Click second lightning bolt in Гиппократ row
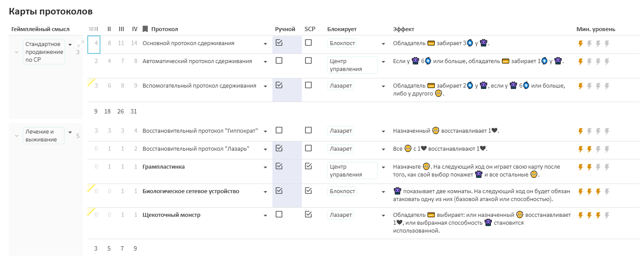The image size is (644, 258). pyautogui.click(x=590, y=131)
